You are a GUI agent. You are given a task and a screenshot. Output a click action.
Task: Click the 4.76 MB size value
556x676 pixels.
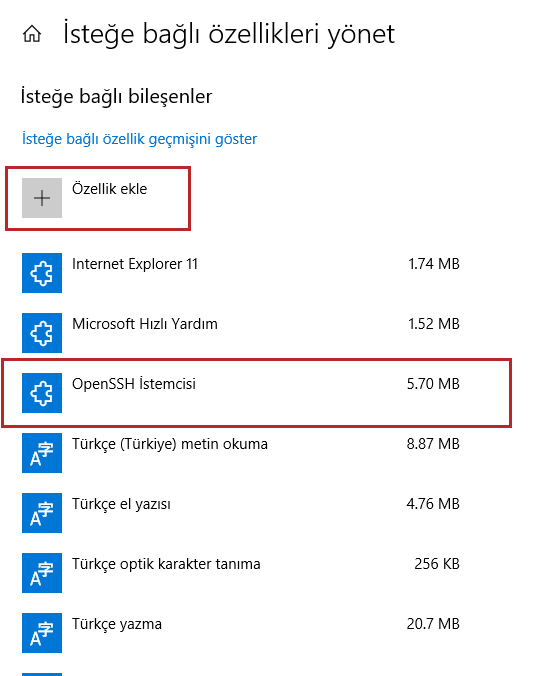(x=433, y=504)
